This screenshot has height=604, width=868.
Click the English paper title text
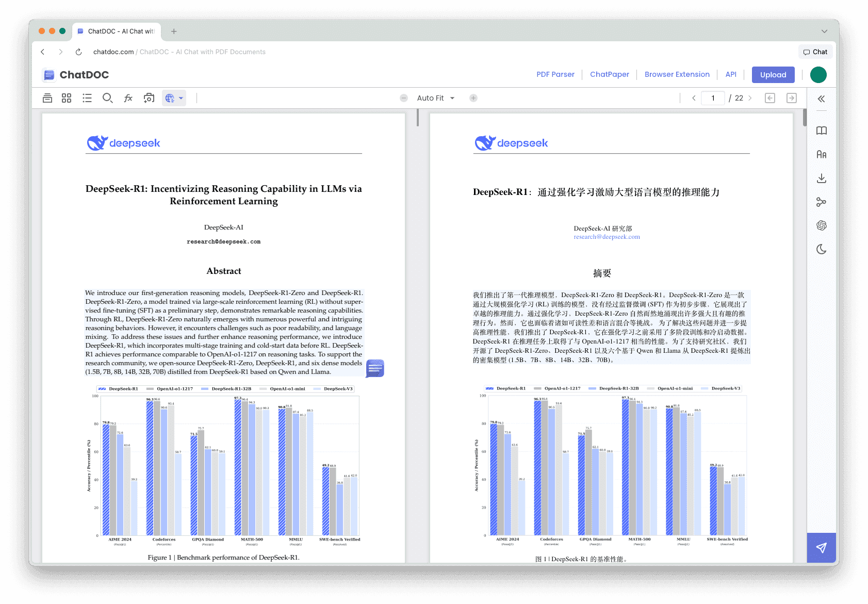(224, 195)
